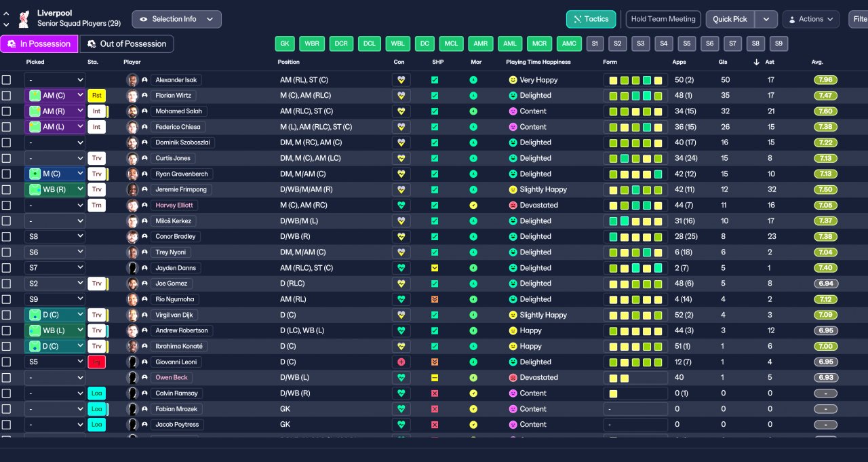Select the AMC position chip
868x462 pixels.
click(x=569, y=43)
